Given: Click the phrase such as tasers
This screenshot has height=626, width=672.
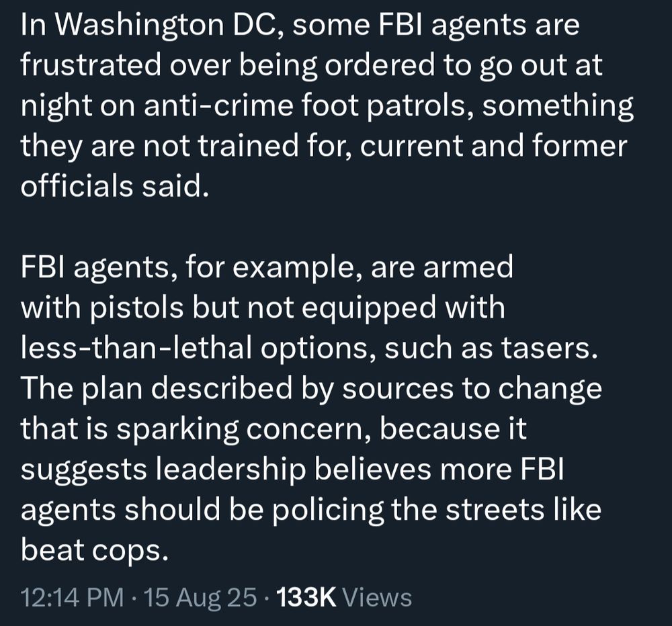Looking at the screenshot, I should (x=491, y=347).
